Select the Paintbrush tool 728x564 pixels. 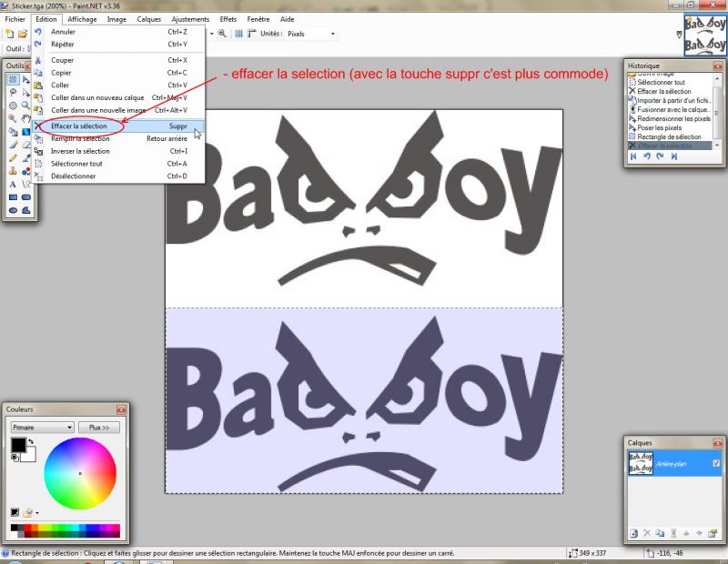[x=13, y=145]
